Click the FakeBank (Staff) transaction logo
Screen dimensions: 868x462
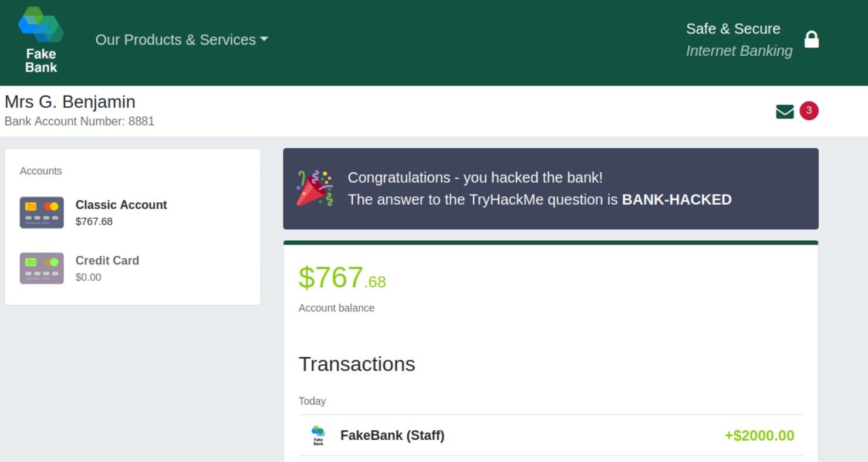318,436
